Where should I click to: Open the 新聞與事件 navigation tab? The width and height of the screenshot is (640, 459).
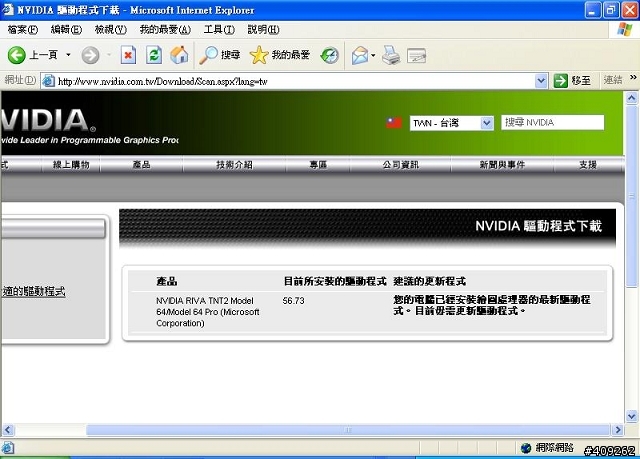502,165
